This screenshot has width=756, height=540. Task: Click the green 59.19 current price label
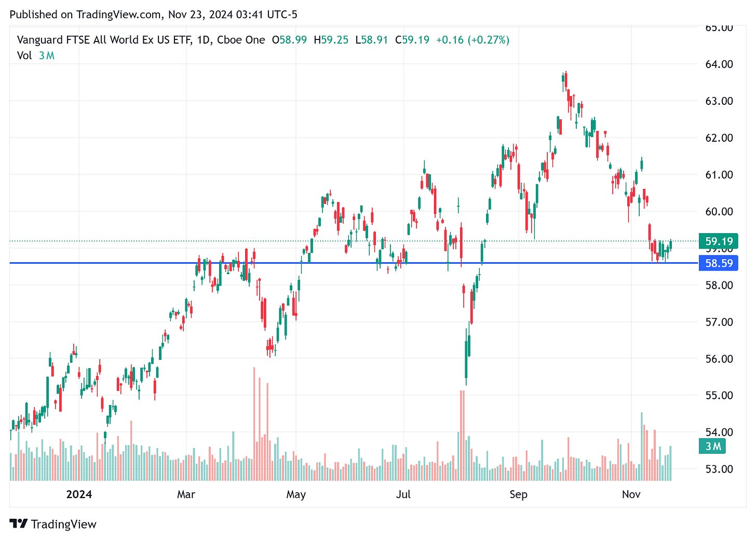tap(719, 241)
